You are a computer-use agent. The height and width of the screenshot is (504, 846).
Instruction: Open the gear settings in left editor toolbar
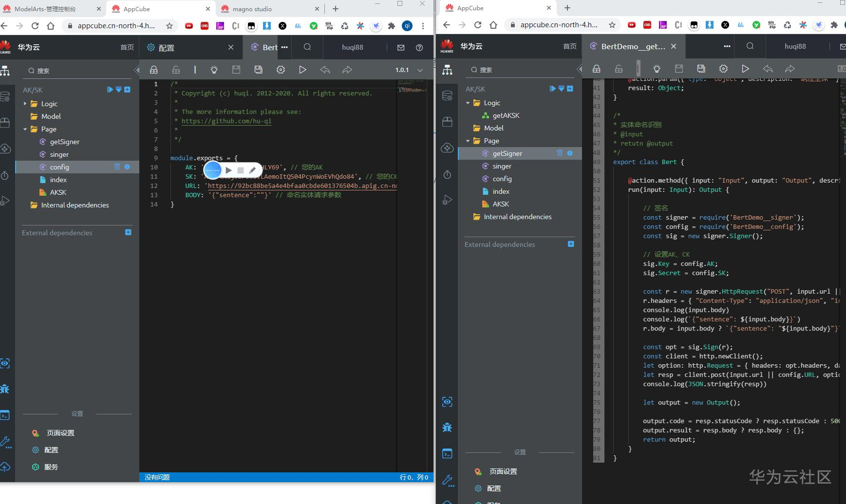point(281,70)
